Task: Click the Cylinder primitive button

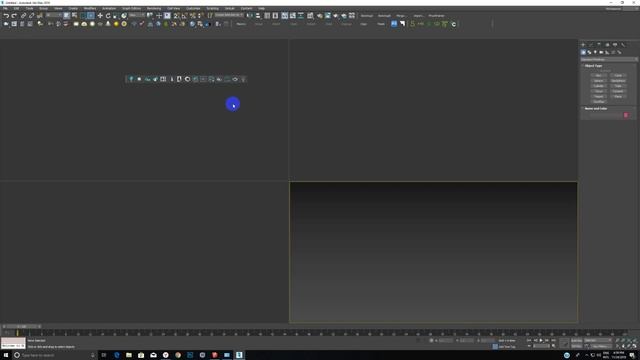Action: [598, 86]
